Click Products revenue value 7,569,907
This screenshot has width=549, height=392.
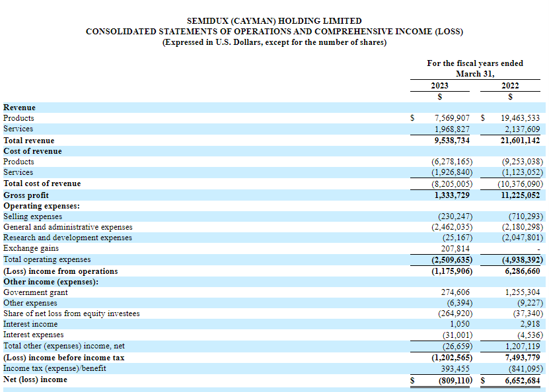452,118
